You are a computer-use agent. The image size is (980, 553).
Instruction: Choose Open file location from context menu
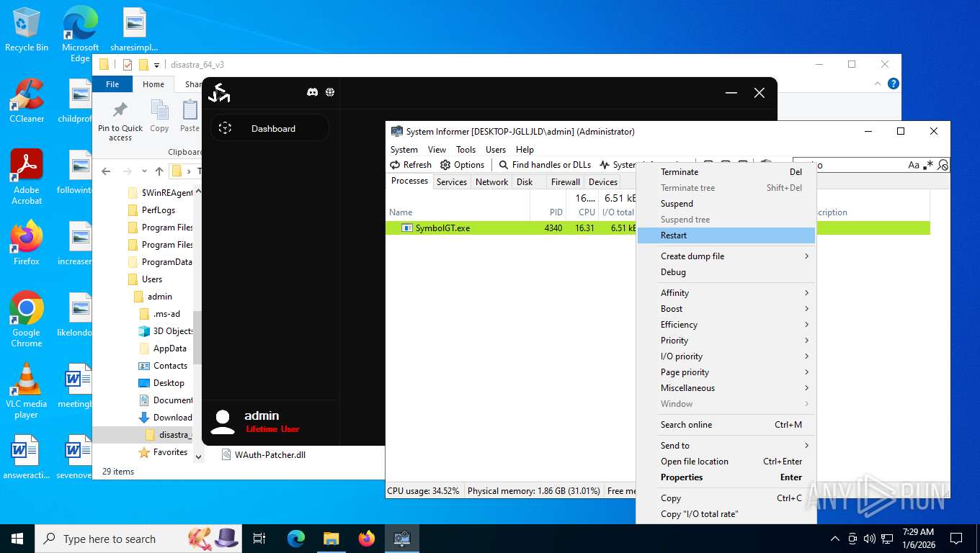726,462
